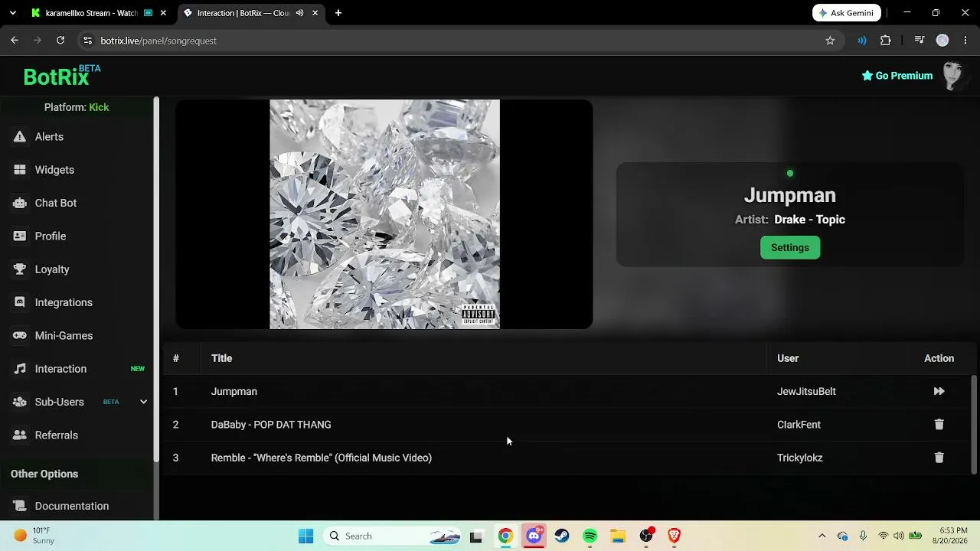
Task: Open Mini-Games from the sidebar
Action: (x=64, y=336)
